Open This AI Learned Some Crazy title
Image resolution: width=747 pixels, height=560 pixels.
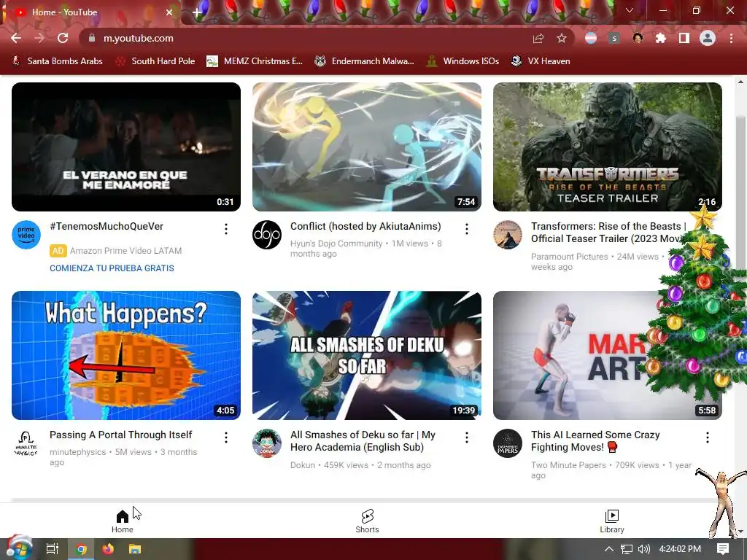(x=595, y=441)
